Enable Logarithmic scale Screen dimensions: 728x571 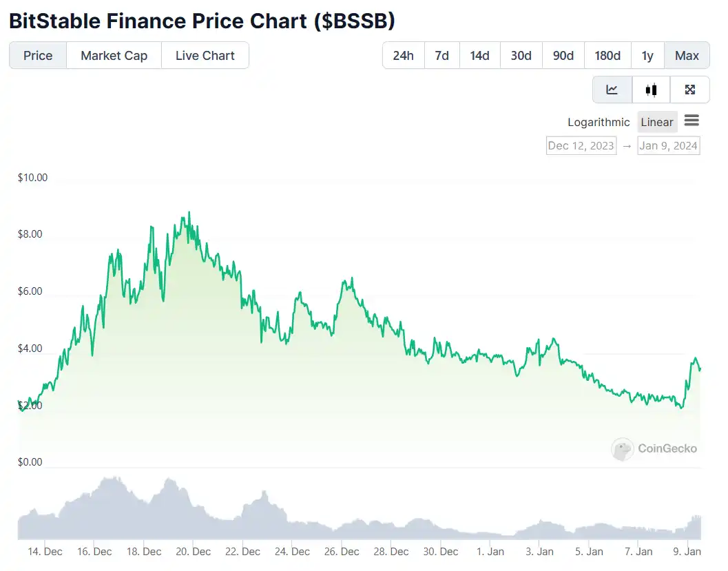[599, 122]
